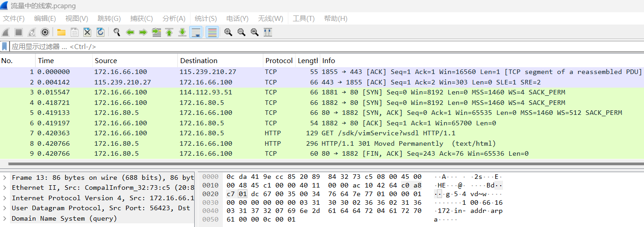Sort by Source column header

[106, 61]
